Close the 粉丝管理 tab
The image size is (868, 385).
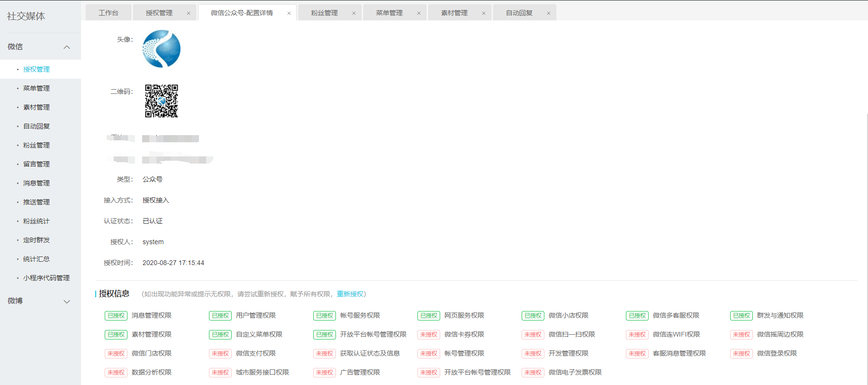coord(354,13)
